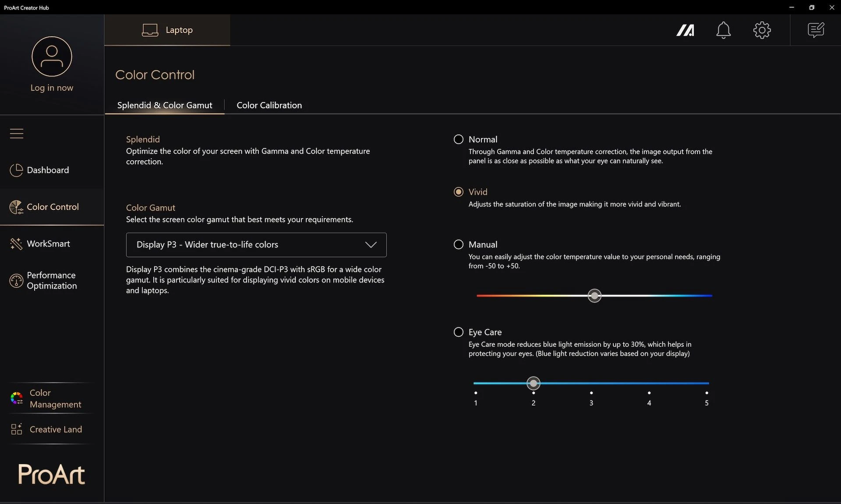
Task: Open the hamburger menu in the sidebar
Action: (17, 133)
